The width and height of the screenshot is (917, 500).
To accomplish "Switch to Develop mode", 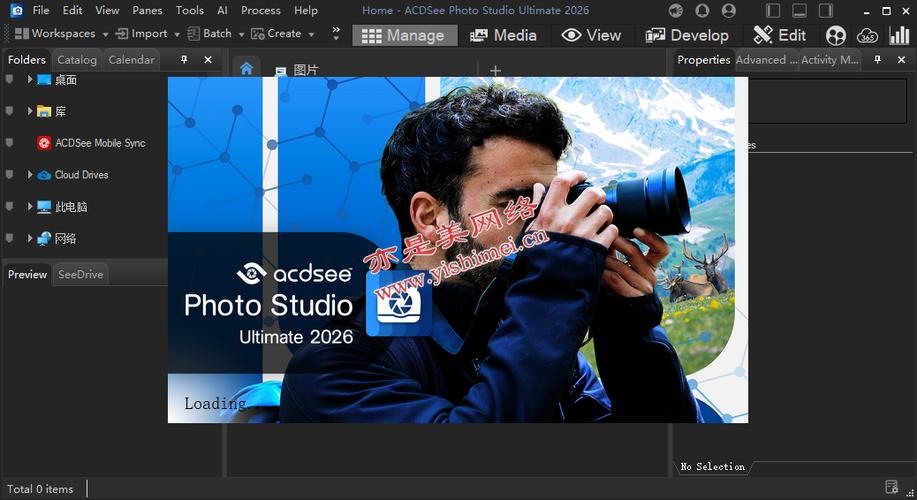I will point(687,36).
